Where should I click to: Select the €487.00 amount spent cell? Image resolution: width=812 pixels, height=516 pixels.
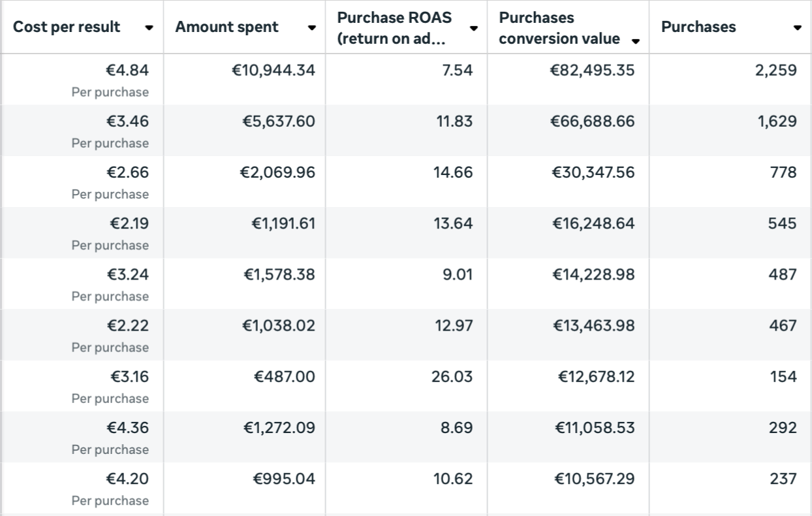coord(284,377)
